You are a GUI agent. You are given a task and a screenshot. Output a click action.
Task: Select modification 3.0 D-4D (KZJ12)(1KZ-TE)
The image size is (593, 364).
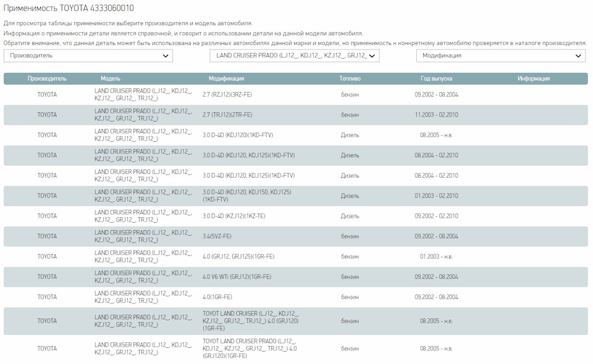click(x=233, y=216)
